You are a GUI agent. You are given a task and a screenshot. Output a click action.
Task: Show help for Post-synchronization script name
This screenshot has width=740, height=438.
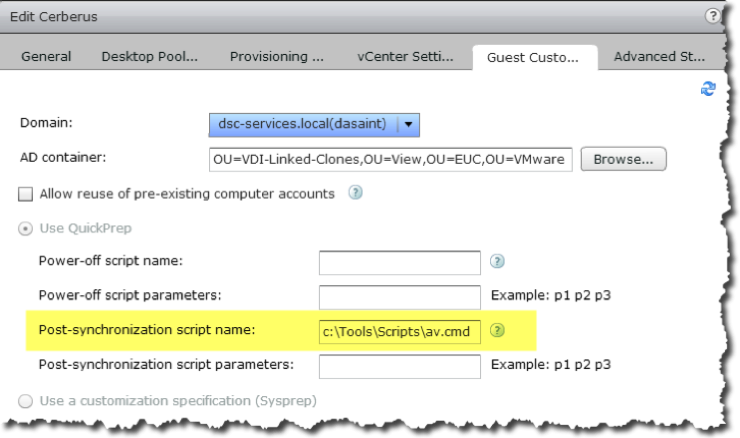point(497,330)
